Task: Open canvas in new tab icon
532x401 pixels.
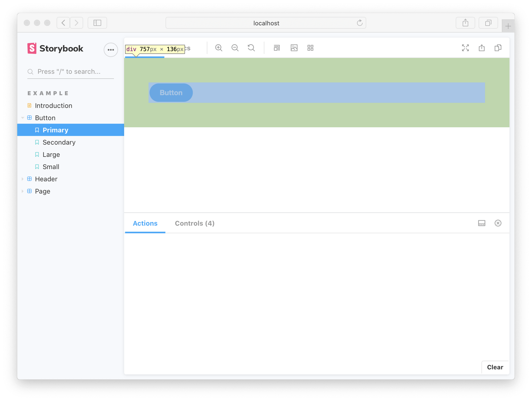Action: (482, 48)
